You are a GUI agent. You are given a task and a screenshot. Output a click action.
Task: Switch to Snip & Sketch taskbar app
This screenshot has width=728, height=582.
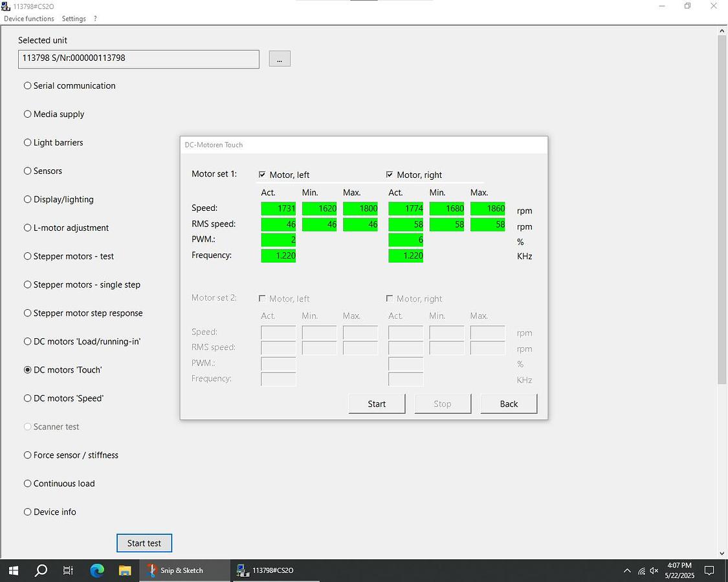click(184, 570)
